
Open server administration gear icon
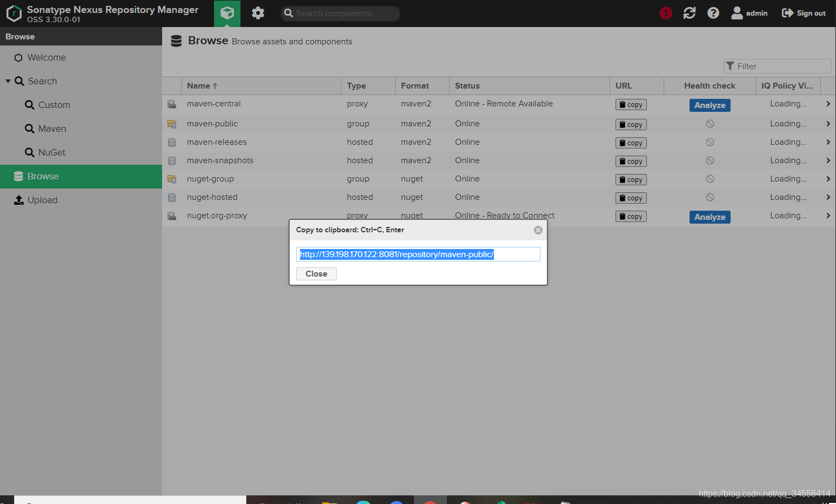258,13
